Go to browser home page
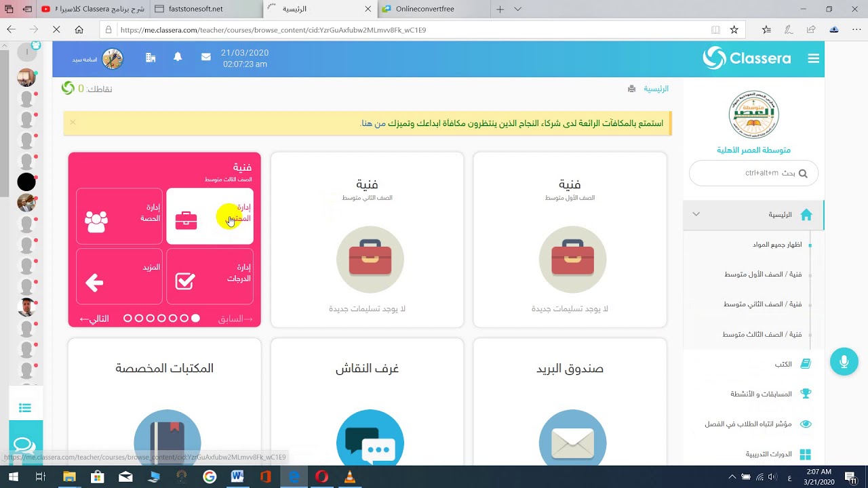The image size is (868, 488). coord(79,30)
